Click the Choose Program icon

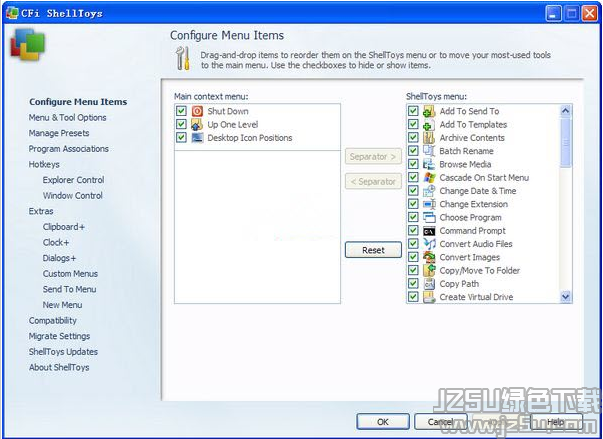click(429, 217)
